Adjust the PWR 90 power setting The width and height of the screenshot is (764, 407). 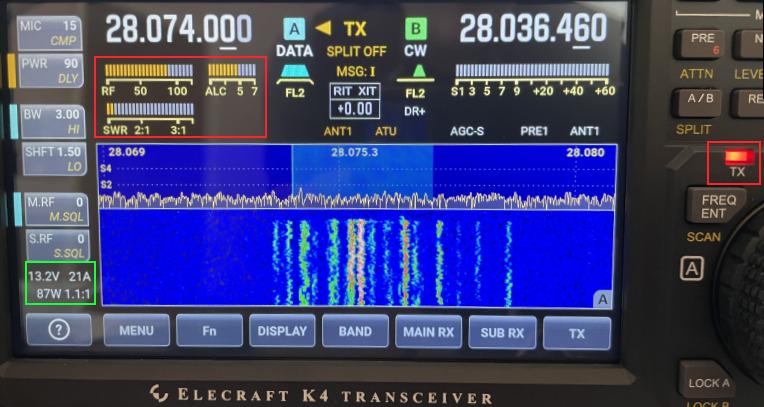pos(52,70)
